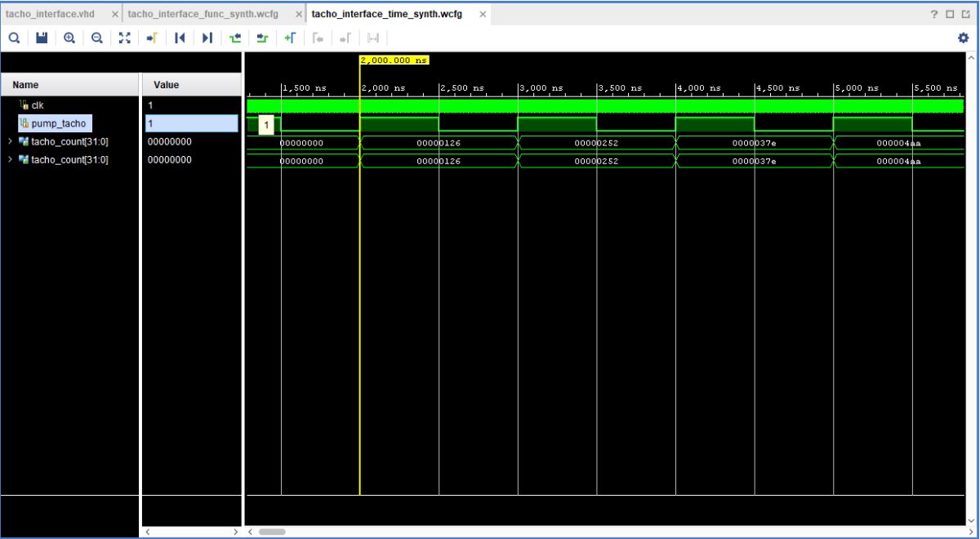This screenshot has width=980, height=539.
Task: Go to last time icon
Action: click(207, 38)
